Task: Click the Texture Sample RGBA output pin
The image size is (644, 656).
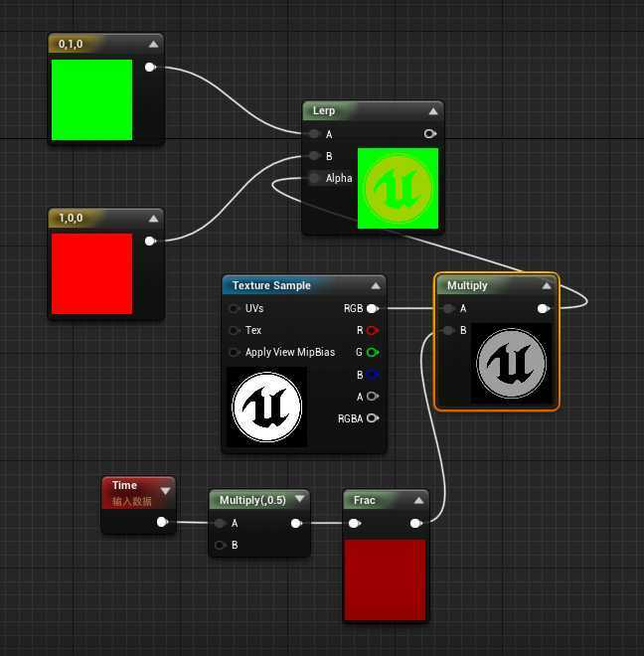Action: [373, 417]
